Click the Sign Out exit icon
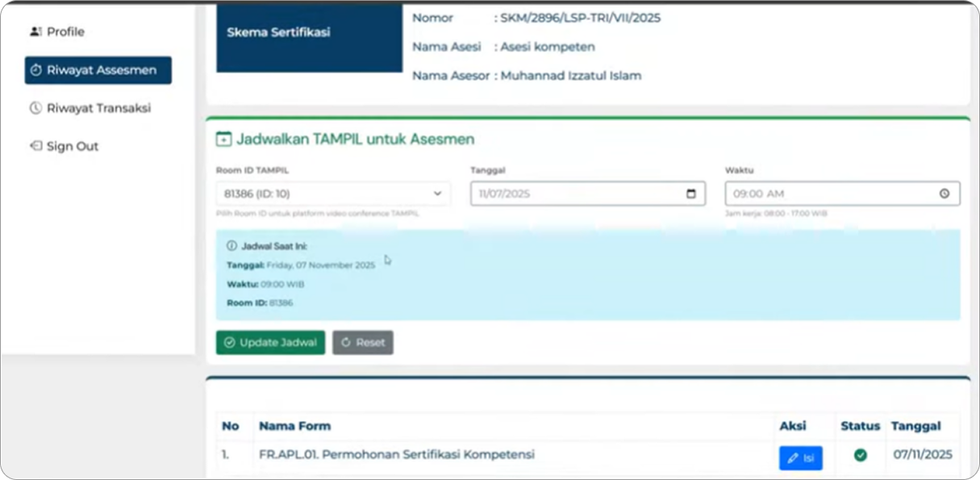Screen dimensions: 980x480 coord(35,146)
